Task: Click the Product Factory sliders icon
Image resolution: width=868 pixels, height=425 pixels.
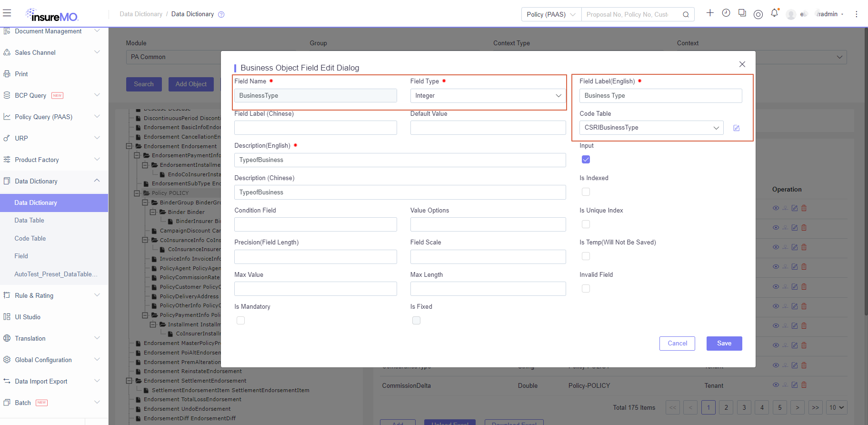Action: [x=7, y=160]
